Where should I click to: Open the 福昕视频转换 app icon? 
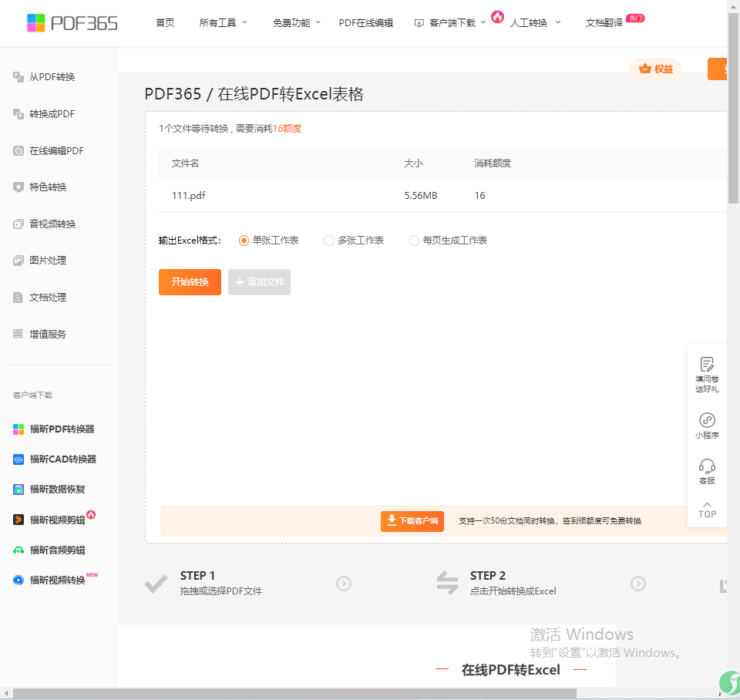click(x=18, y=580)
